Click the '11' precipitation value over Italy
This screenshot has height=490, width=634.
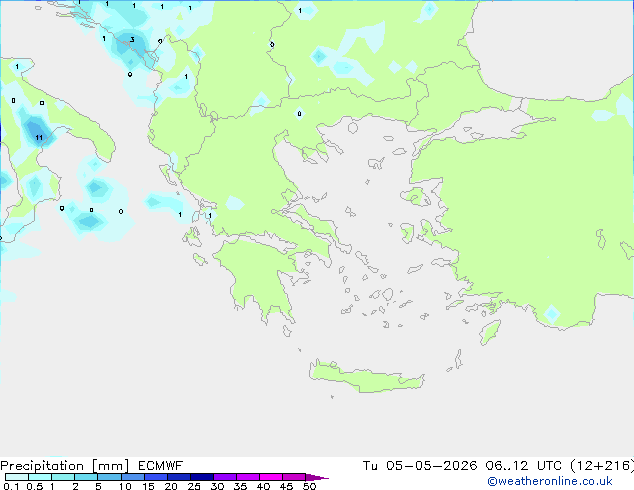[x=39, y=137]
